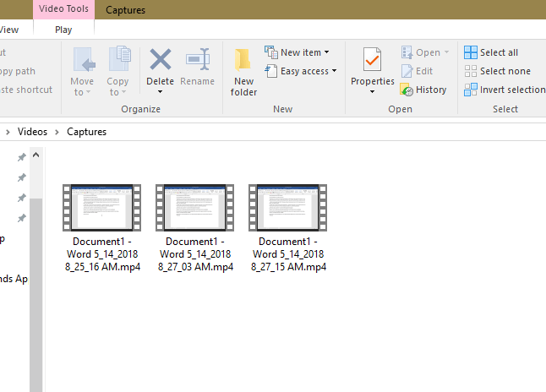Click the breadcrumb chevron after Videos
This screenshot has height=392, width=546.
(57, 132)
